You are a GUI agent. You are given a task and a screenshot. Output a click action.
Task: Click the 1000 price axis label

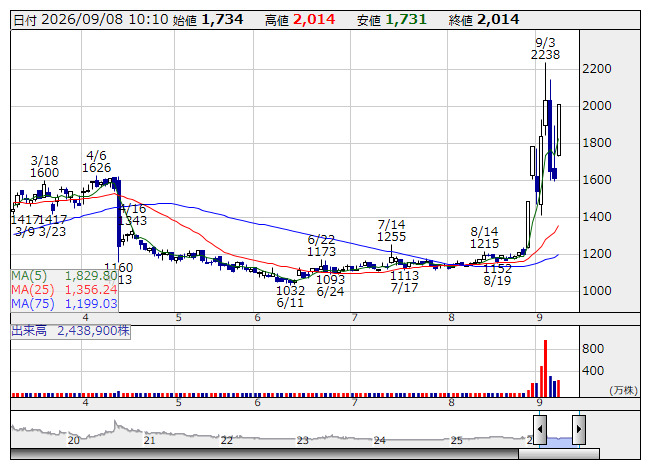(x=597, y=291)
